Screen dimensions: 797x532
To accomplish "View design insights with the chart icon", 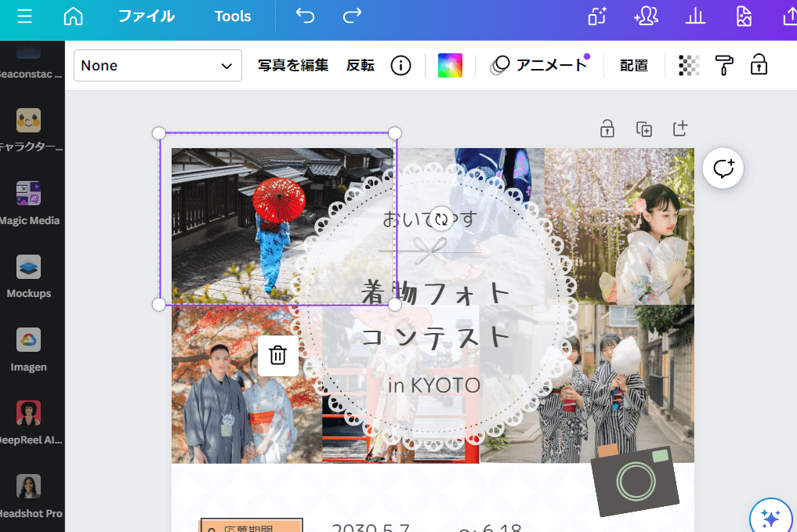I will (695, 15).
